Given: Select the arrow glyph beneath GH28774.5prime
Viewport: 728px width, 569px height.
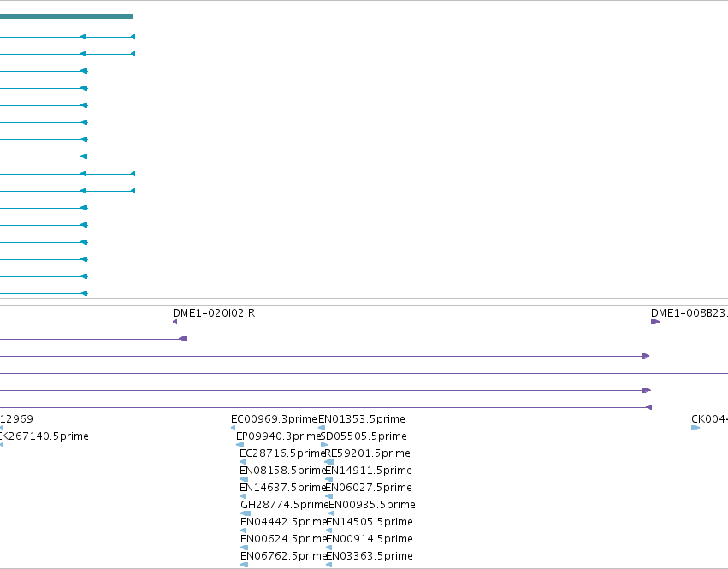Looking at the screenshot, I should [246, 513].
